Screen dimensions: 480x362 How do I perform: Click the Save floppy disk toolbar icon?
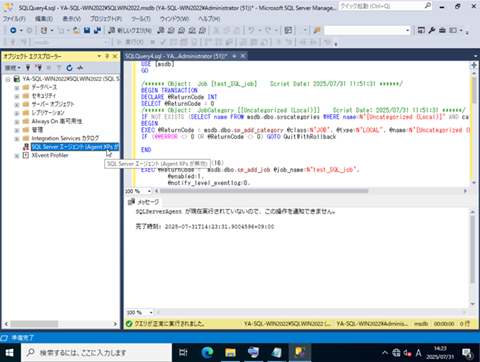87,31
